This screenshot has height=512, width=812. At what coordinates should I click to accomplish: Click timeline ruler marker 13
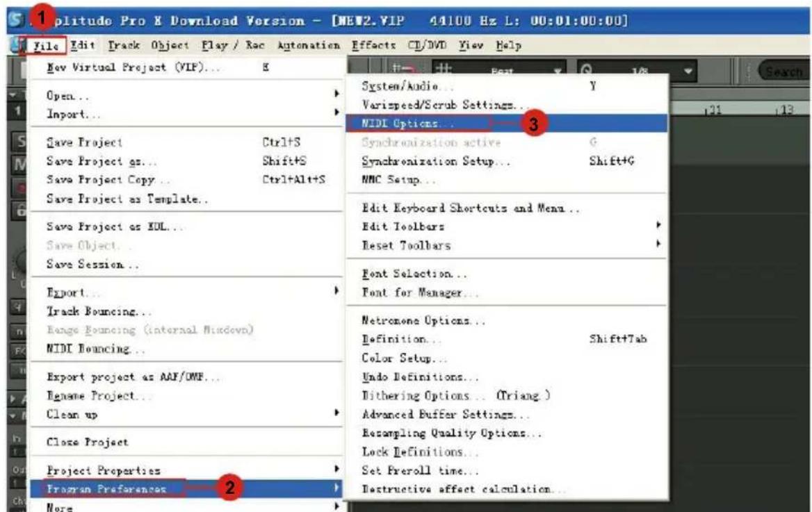(786, 110)
